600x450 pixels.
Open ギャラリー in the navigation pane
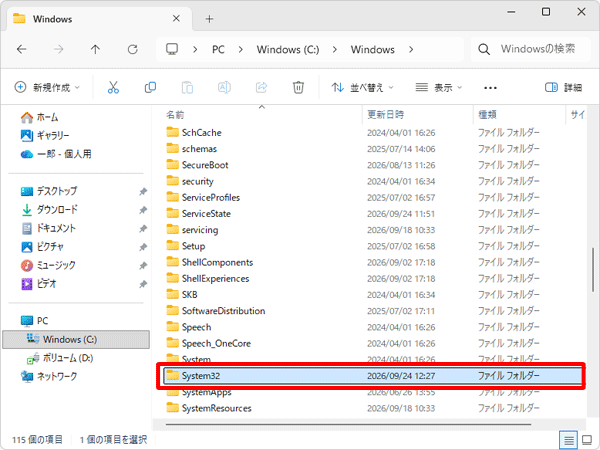[44, 135]
